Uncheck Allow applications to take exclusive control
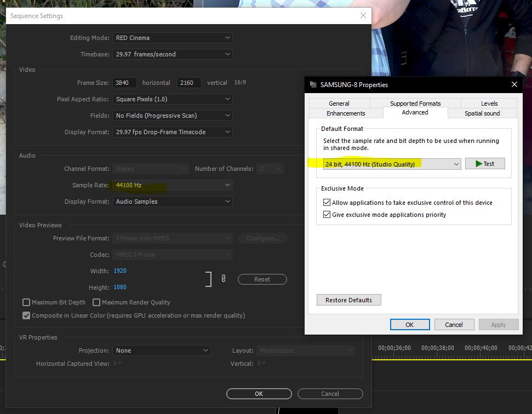This screenshot has height=414, width=532. [327, 203]
